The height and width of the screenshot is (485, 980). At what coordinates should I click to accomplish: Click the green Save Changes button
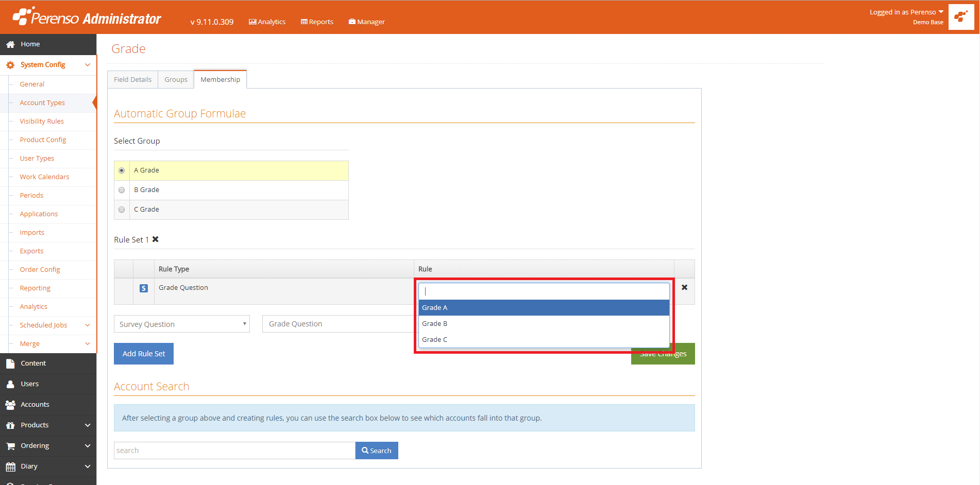(x=663, y=354)
